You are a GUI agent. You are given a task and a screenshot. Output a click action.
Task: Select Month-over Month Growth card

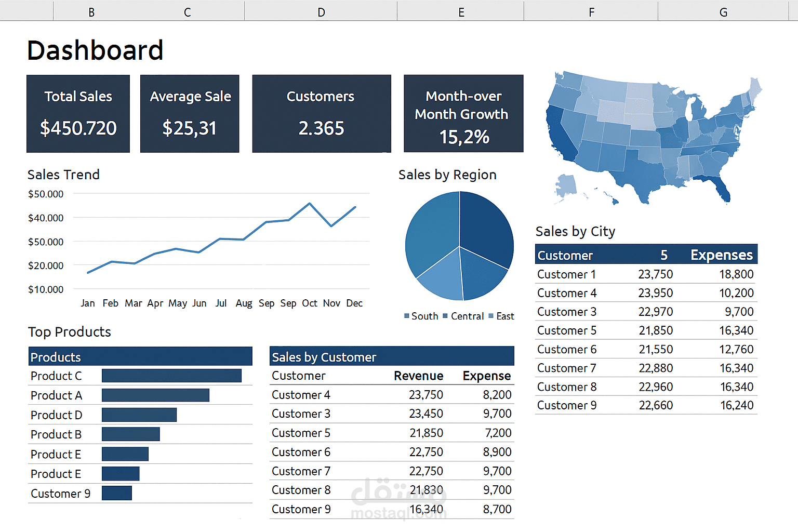[x=463, y=114]
